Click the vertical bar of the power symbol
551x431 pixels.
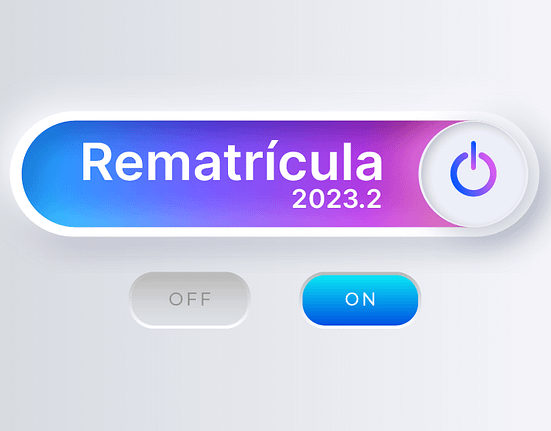[x=473, y=155]
